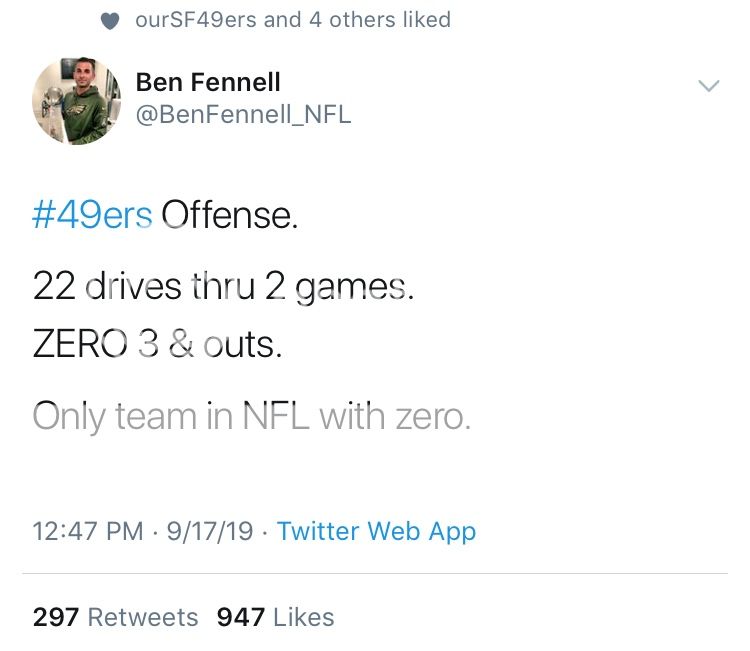View the 297 Retweets list
750x651 pixels.
115,617
